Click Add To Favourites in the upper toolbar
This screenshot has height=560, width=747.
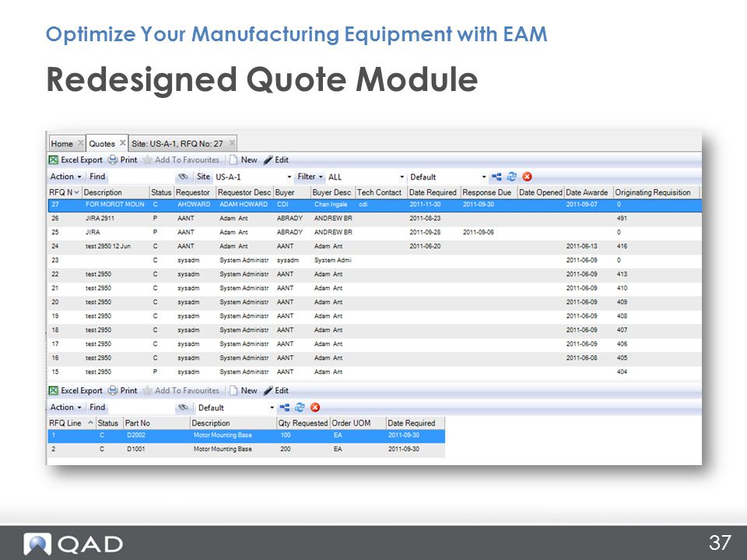click(x=181, y=160)
